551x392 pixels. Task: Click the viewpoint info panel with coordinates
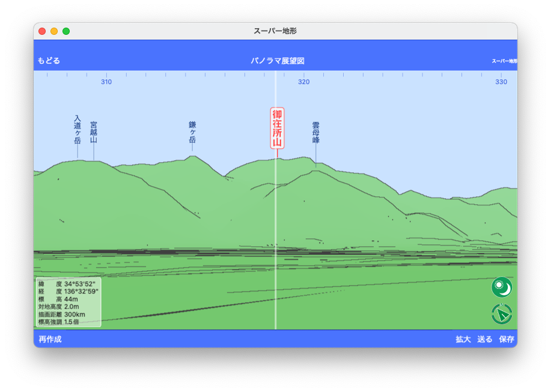[68, 302]
